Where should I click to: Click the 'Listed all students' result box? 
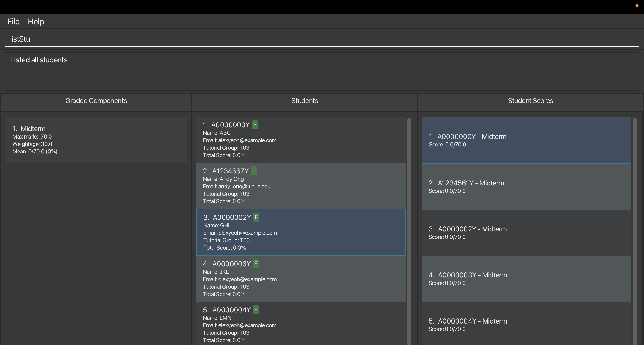(x=322, y=71)
